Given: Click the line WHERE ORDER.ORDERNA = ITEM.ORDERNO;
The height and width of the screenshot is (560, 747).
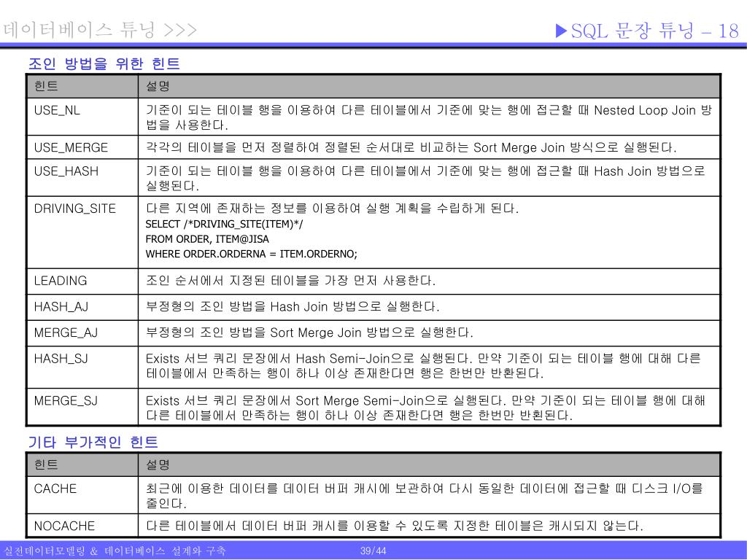Looking at the screenshot, I should [x=252, y=254].
